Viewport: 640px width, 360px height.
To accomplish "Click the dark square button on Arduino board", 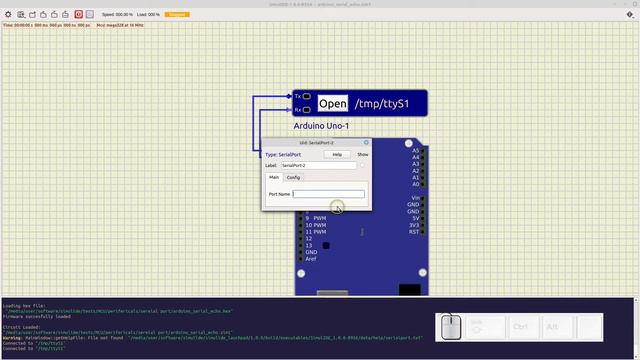I will coord(326,245).
